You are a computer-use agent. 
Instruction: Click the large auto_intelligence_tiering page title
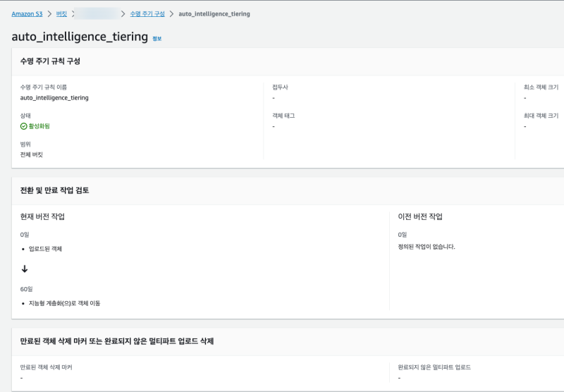pos(80,37)
